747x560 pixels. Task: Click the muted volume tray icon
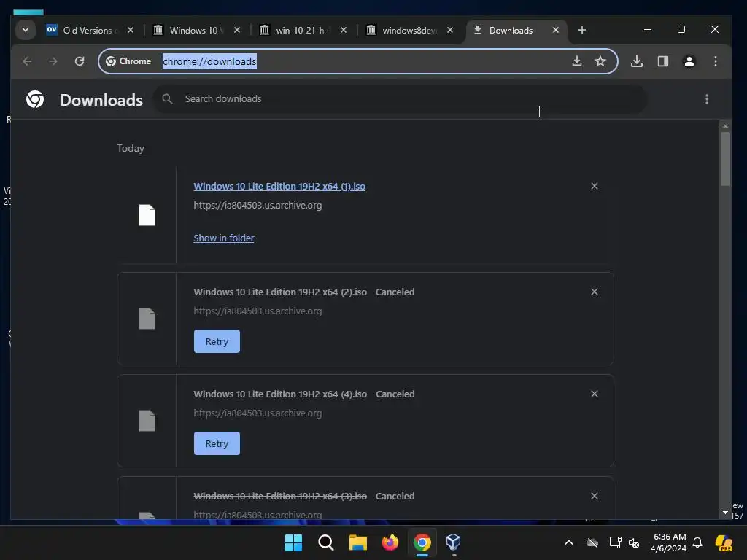point(634,542)
